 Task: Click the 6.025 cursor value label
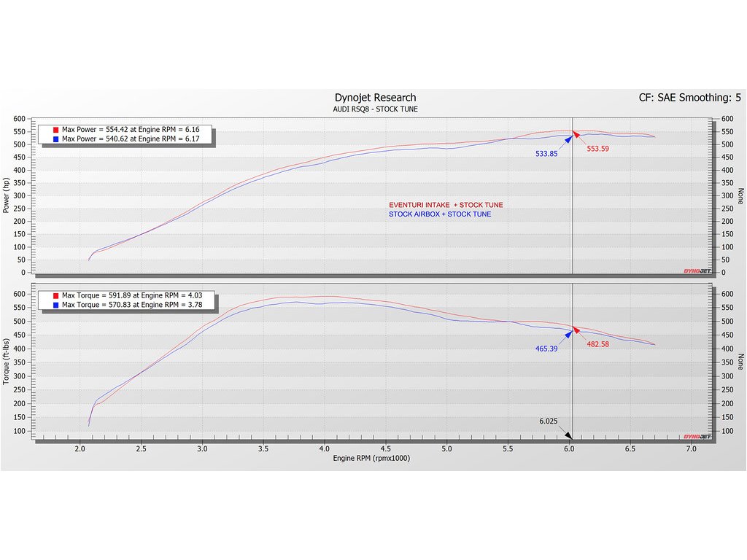(x=549, y=421)
